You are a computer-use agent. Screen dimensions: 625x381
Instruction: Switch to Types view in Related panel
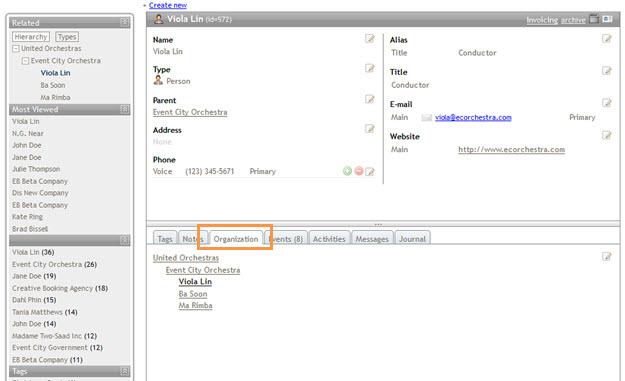coord(67,37)
